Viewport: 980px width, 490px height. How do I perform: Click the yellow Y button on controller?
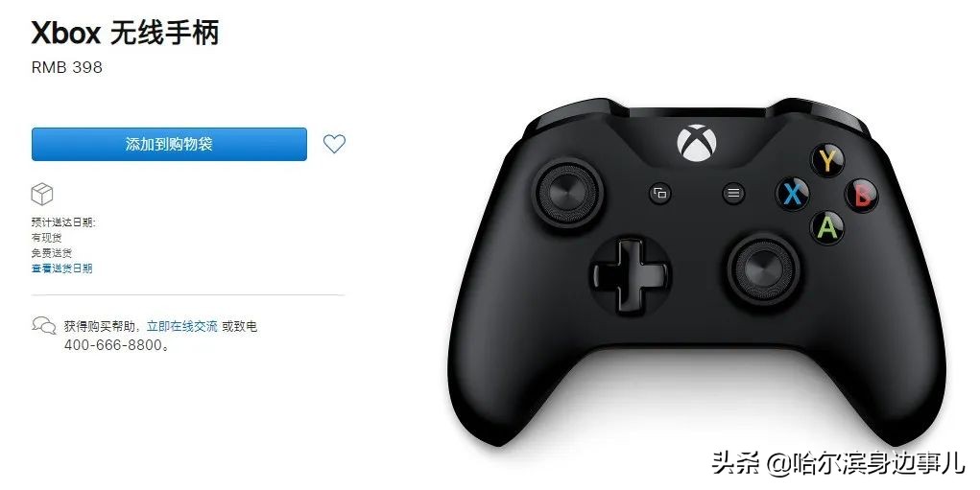(x=828, y=160)
